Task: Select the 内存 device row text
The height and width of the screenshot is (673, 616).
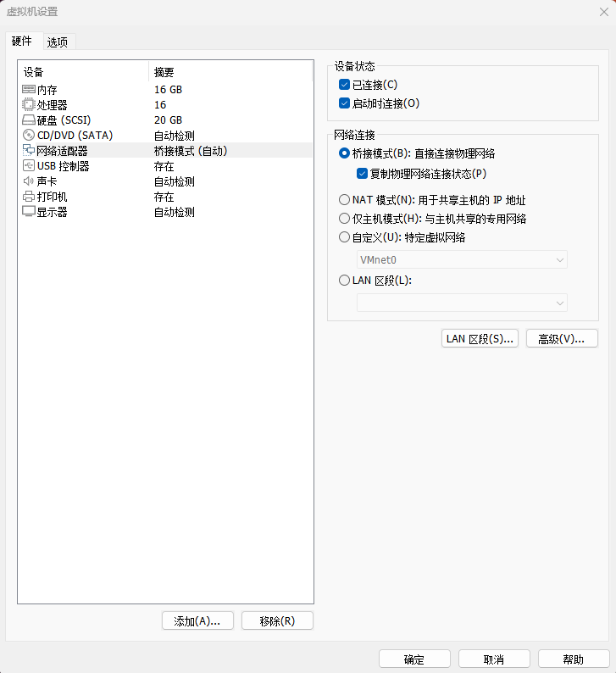Action: pyautogui.click(x=47, y=90)
